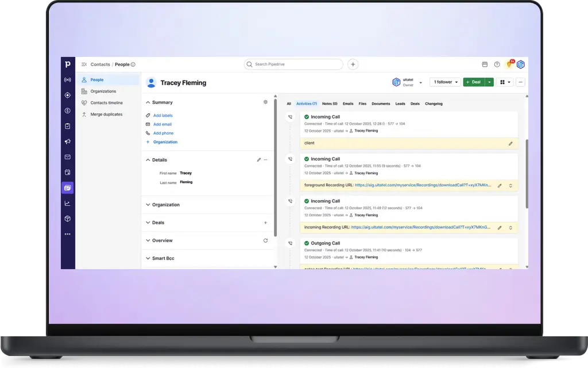Refresh the Overview section
This screenshot has height=368, width=588.
[x=265, y=240]
